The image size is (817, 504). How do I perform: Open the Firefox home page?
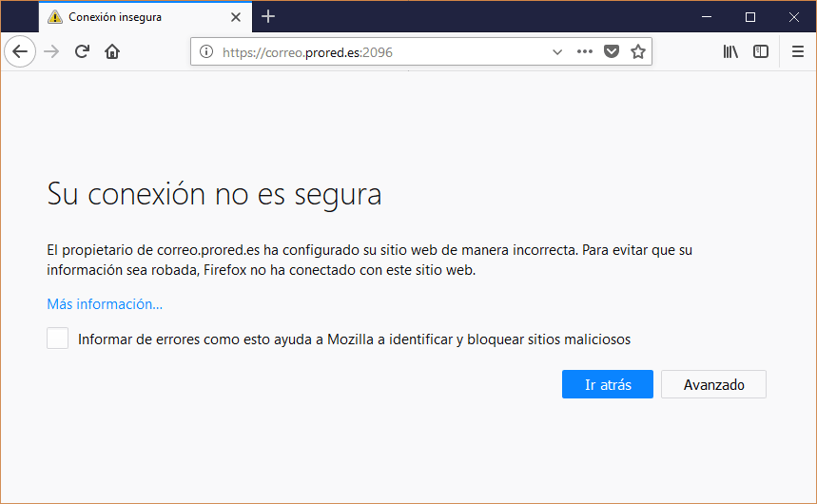[112, 51]
